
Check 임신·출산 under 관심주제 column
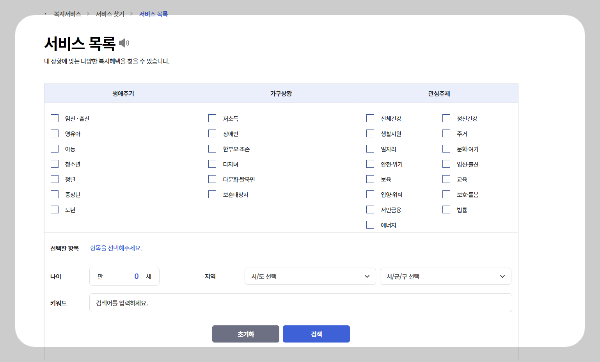pos(446,164)
